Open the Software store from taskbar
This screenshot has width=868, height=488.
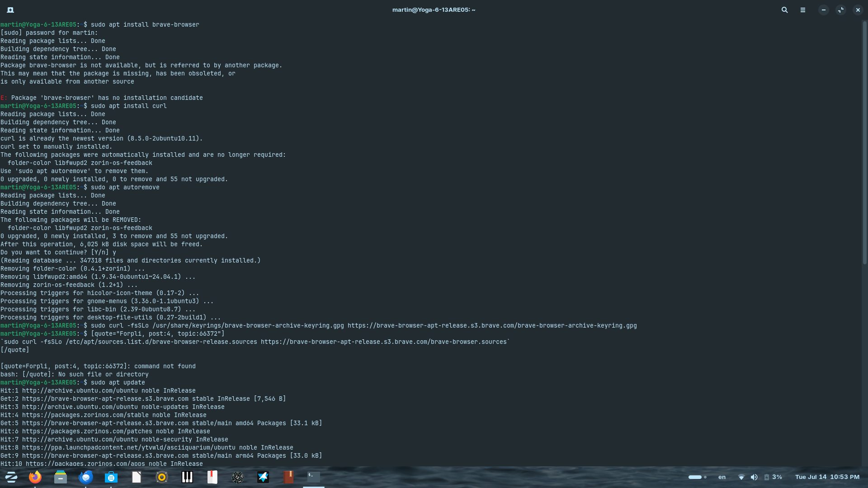(111, 477)
